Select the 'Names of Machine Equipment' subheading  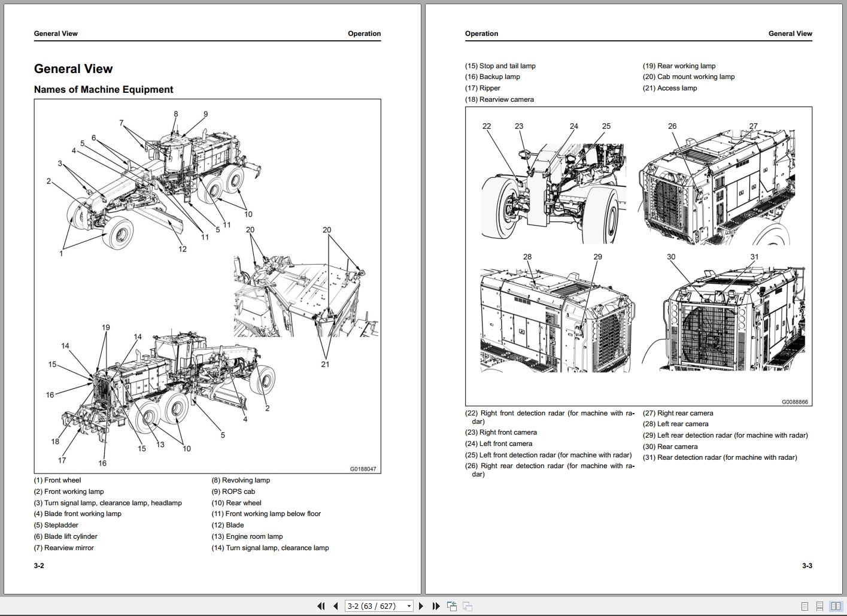(104, 89)
